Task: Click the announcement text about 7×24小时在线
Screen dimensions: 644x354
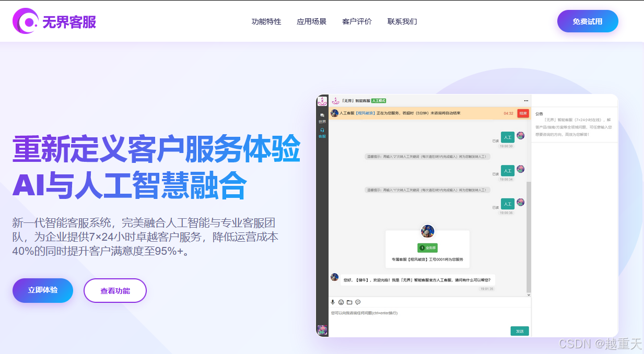Action: point(573,127)
